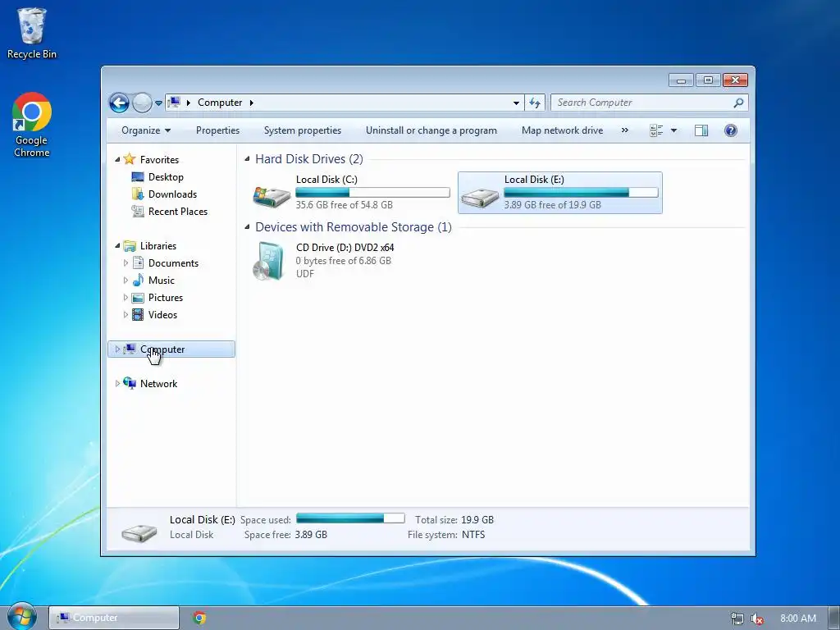Click Properties on the command bar
Image resolution: width=840 pixels, height=630 pixels.
click(x=217, y=130)
